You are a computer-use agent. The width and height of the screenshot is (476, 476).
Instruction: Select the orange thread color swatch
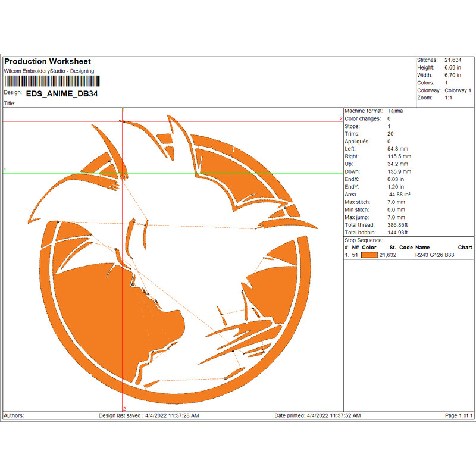[x=369, y=255]
